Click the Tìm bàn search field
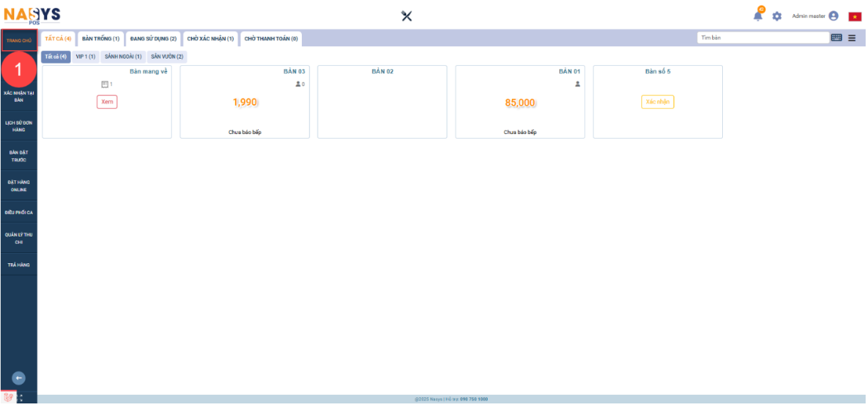This screenshot has width=868, height=405. 762,38
